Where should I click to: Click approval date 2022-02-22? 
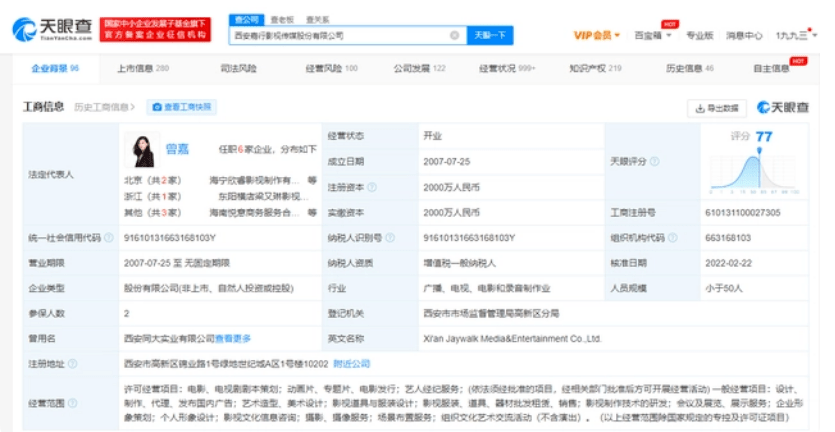point(728,263)
